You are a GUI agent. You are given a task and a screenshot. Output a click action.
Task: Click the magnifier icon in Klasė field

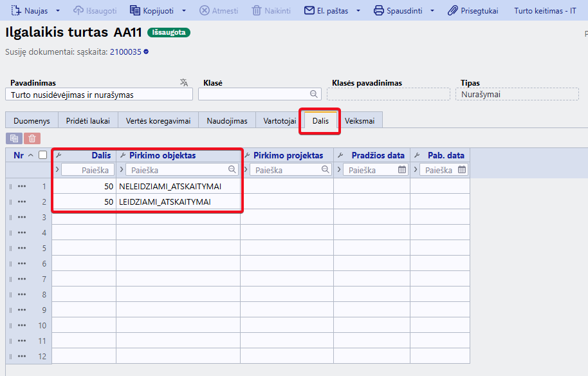tap(313, 94)
